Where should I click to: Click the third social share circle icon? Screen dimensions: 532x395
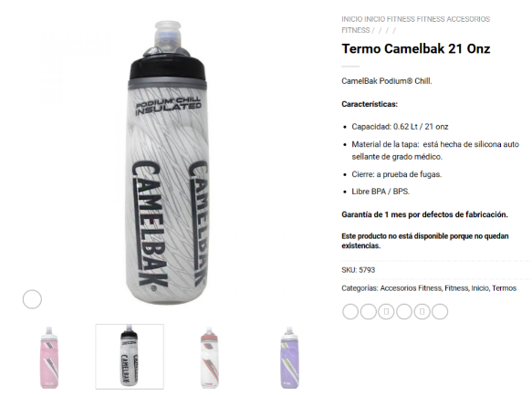(386, 312)
